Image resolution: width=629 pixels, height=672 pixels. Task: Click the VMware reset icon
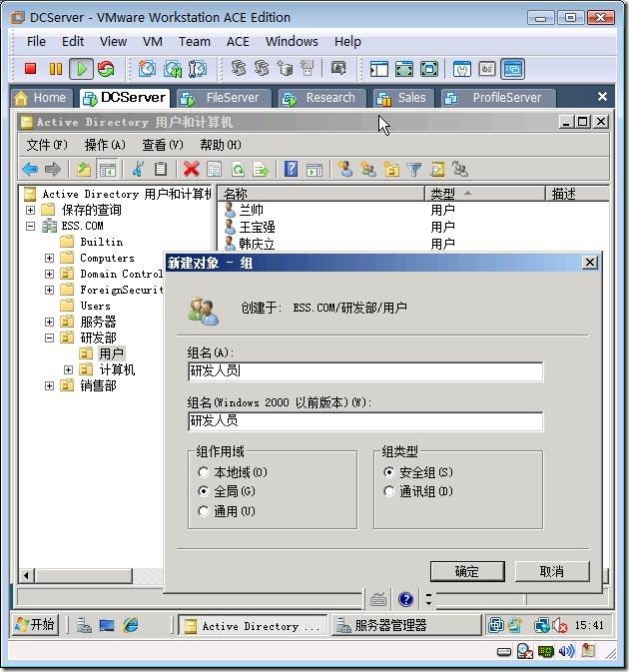click(106, 69)
